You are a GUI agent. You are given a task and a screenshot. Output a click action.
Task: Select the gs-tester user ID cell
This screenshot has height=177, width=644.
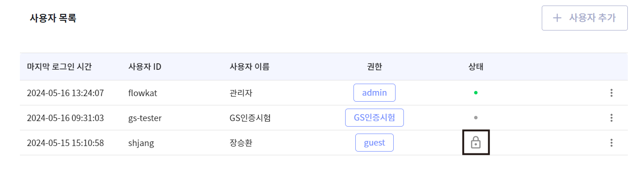click(145, 118)
